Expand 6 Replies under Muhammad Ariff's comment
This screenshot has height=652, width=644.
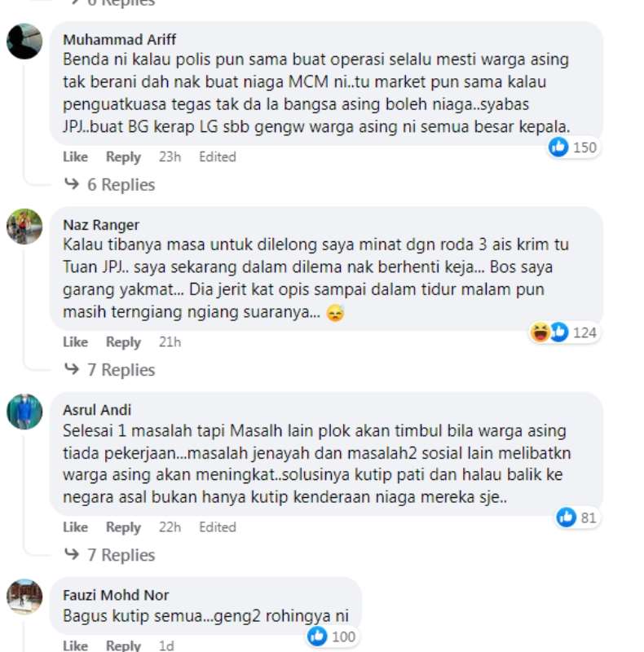[x=121, y=185]
